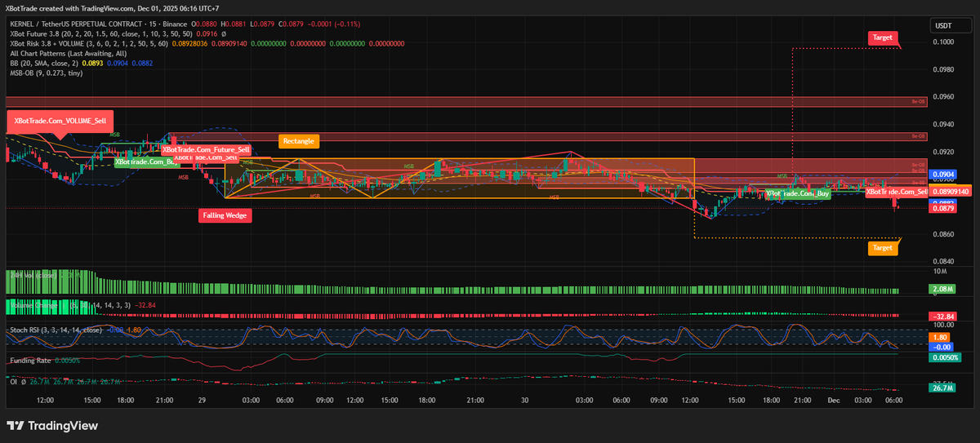Click the orange Target label near 0.0860
Viewport: 980px width, 443px height.
tap(883, 247)
